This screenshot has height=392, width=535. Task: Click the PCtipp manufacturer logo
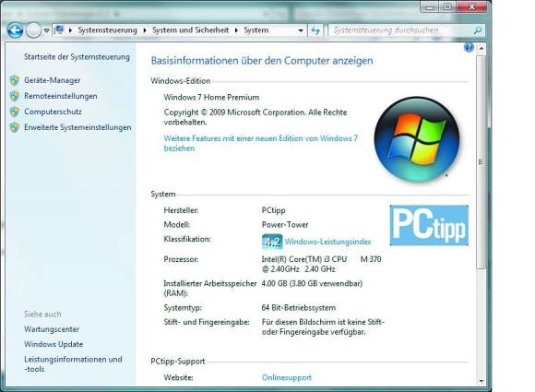click(429, 225)
